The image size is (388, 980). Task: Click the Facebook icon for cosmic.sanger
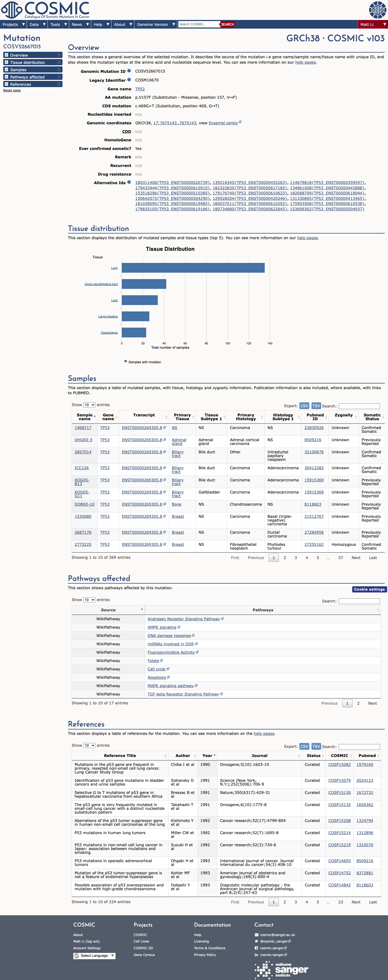(257, 948)
